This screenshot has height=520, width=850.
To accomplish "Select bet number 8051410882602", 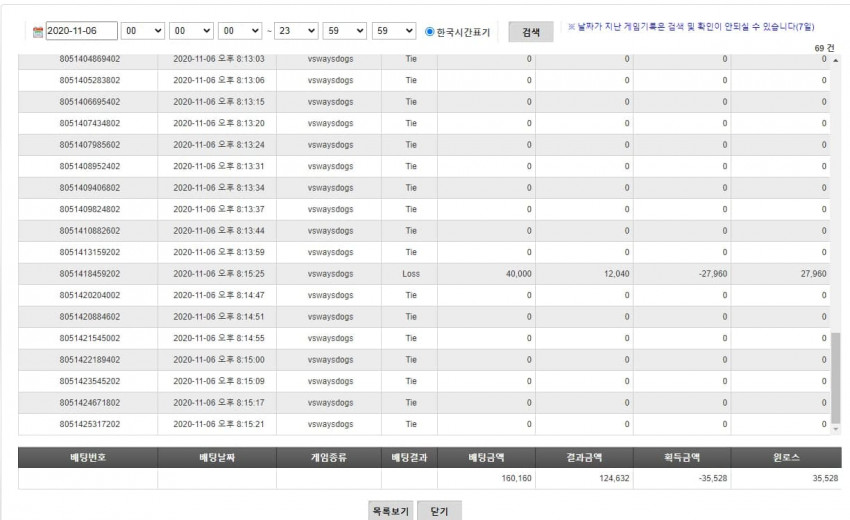I will pos(89,231).
